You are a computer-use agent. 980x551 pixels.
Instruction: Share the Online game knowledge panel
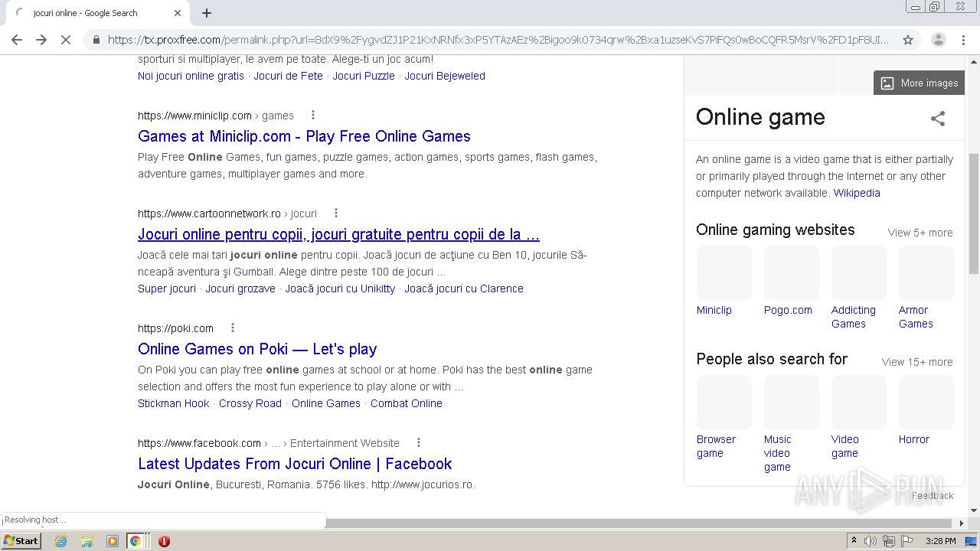pyautogui.click(x=938, y=118)
